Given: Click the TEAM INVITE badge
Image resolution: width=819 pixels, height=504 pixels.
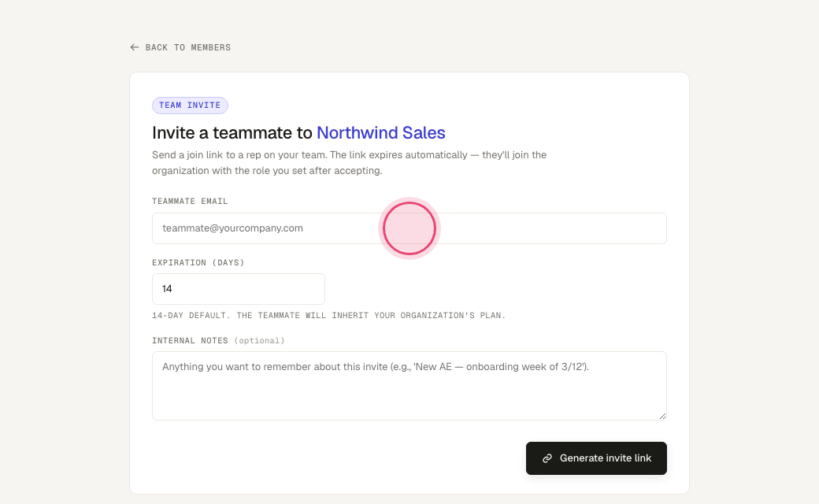Looking at the screenshot, I should [x=190, y=106].
